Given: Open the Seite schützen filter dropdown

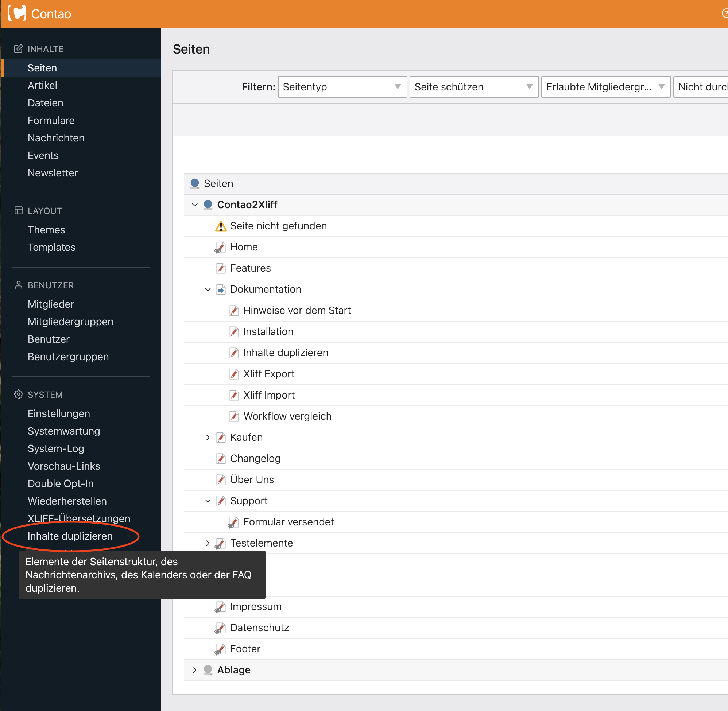Looking at the screenshot, I should point(474,87).
